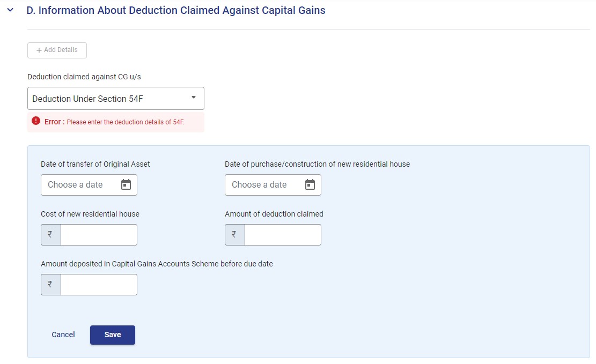Viewport: 596px width, 364px height.
Task: Save the deduction details
Action: 113,335
